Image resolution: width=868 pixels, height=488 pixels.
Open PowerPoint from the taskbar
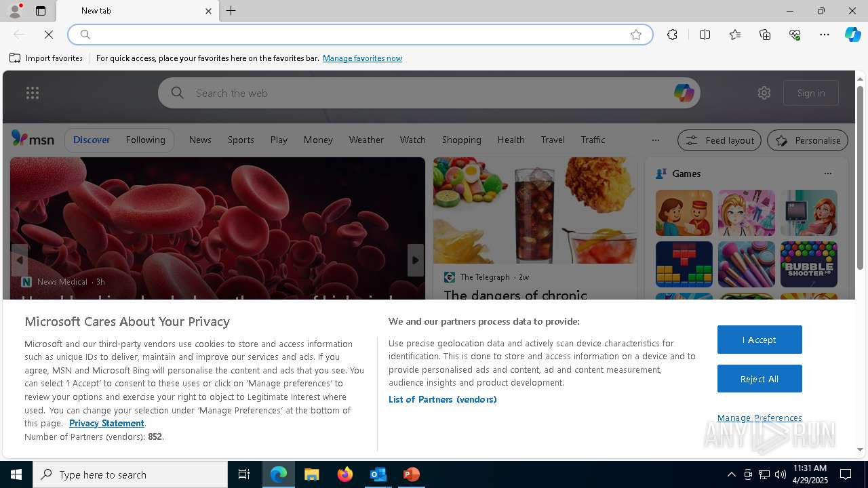click(x=411, y=474)
